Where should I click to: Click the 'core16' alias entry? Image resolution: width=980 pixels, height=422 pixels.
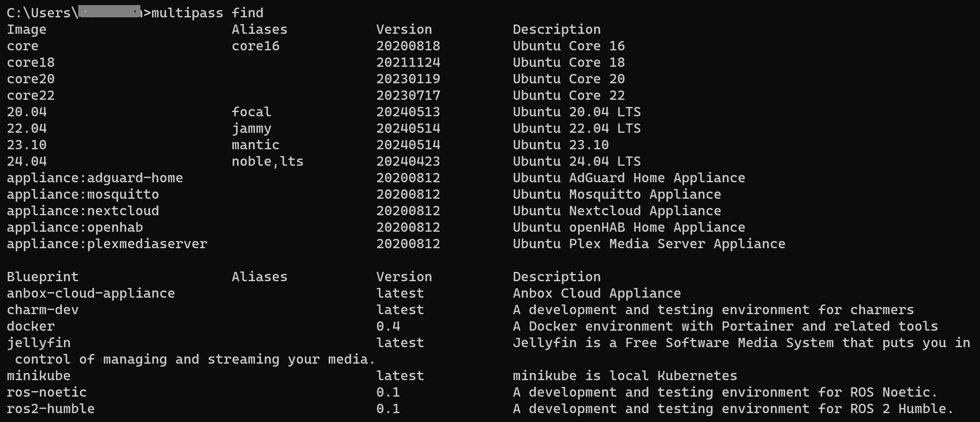click(x=255, y=46)
